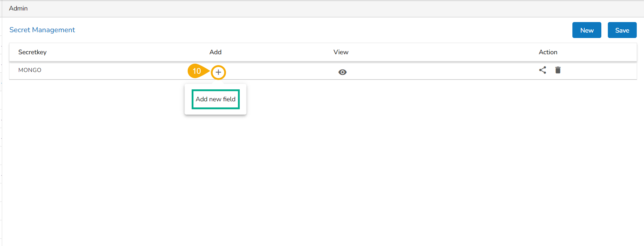Click the thin left sidebar edge

[x=1, y=145]
